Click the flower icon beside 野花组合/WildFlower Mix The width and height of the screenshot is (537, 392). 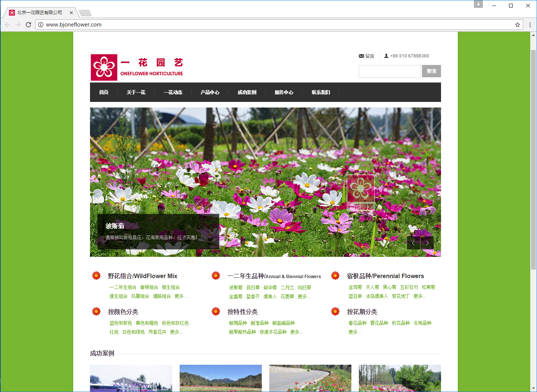coord(96,276)
